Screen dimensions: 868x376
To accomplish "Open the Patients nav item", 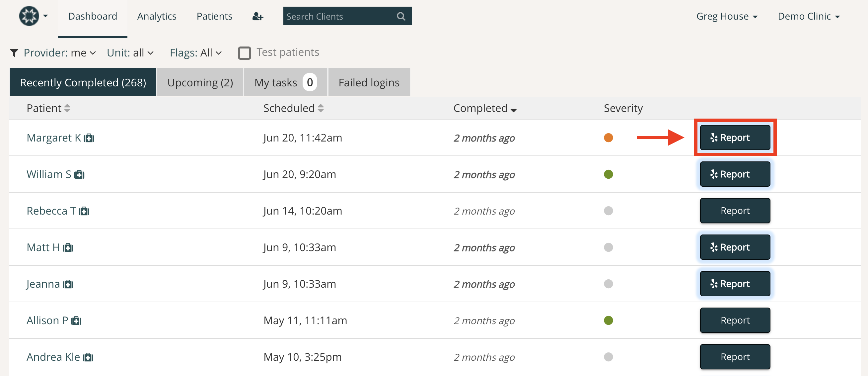I will coord(214,16).
